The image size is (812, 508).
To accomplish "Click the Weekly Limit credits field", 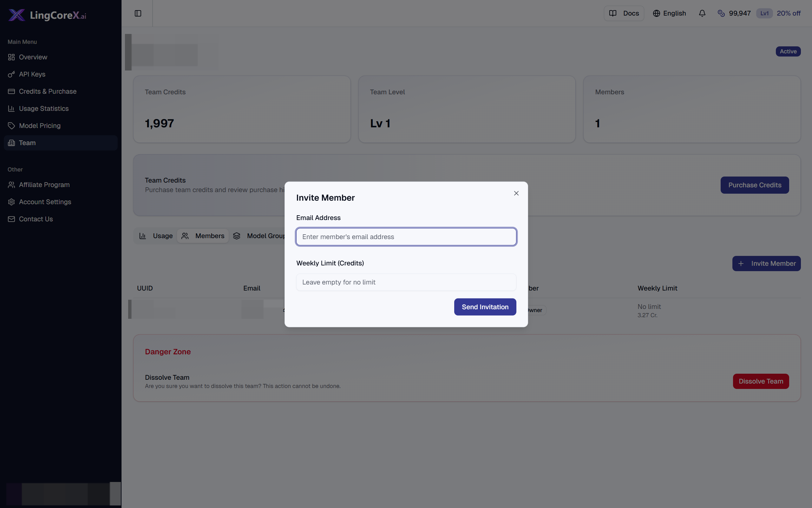I will (406, 282).
